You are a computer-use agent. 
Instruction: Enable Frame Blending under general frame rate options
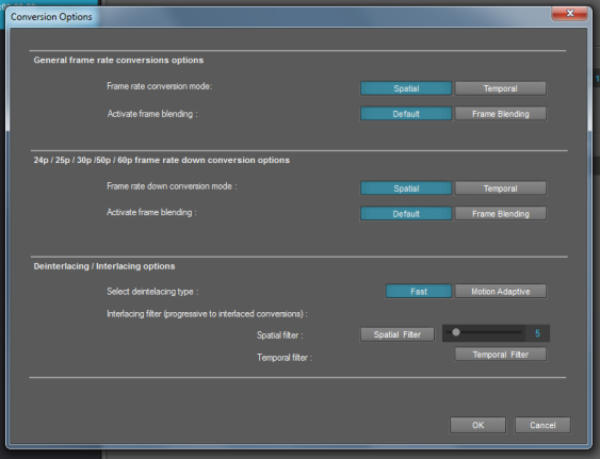pos(500,114)
